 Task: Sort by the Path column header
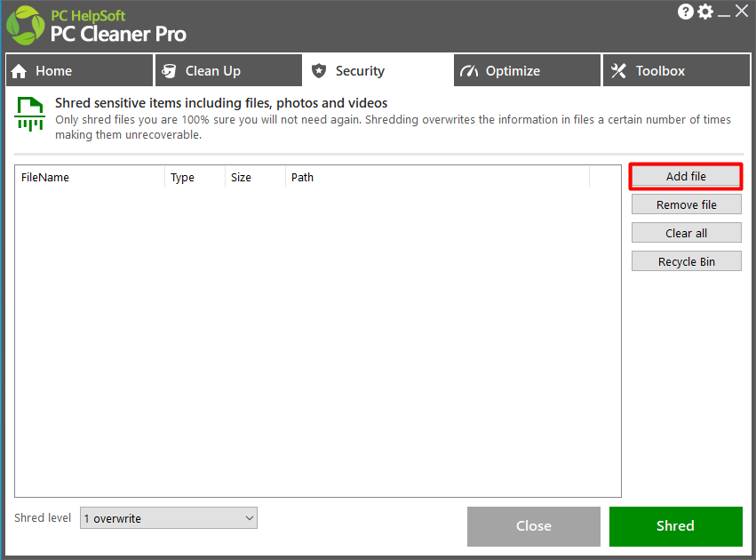[x=437, y=178]
